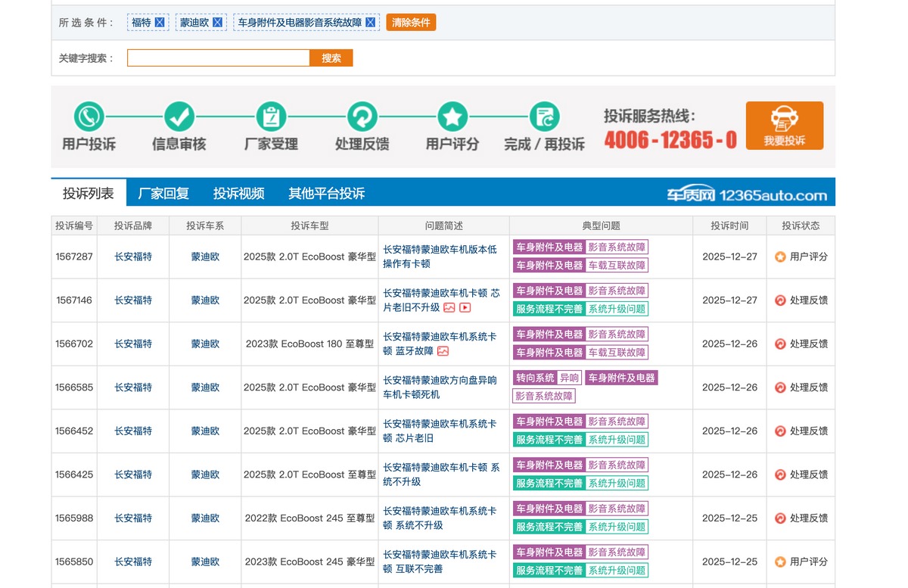908x588 pixels.
Task: Focus the keyword search input field
Action: (x=219, y=58)
